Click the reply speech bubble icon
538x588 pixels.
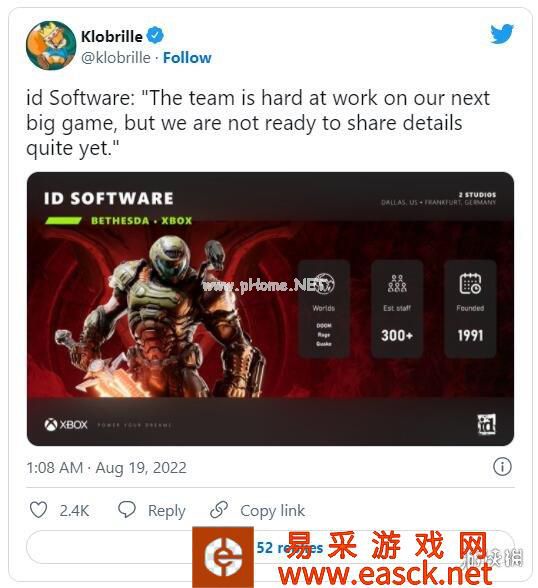coord(127,510)
